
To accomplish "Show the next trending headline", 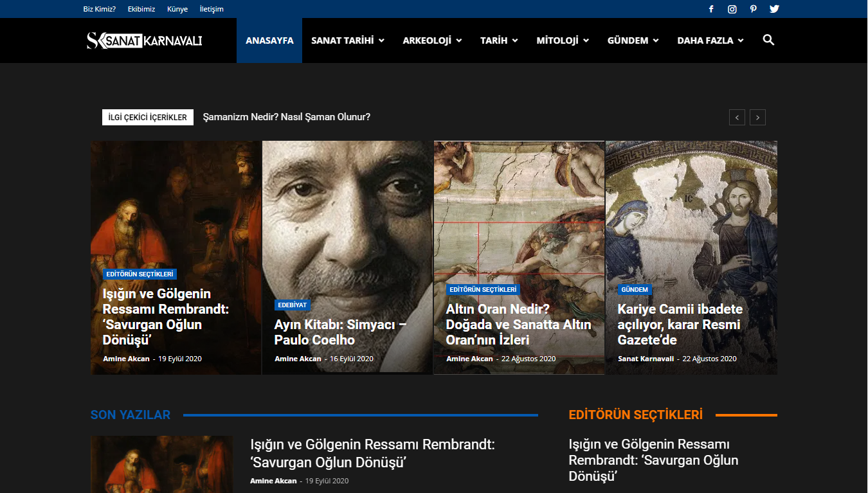I will click(x=757, y=118).
